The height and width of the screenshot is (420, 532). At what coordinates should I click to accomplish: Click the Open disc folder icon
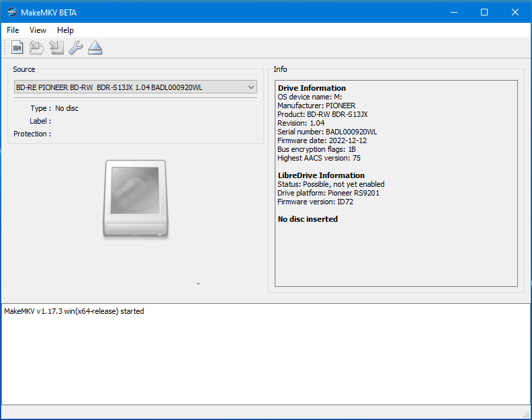pyautogui.click(x=37, y=48)
